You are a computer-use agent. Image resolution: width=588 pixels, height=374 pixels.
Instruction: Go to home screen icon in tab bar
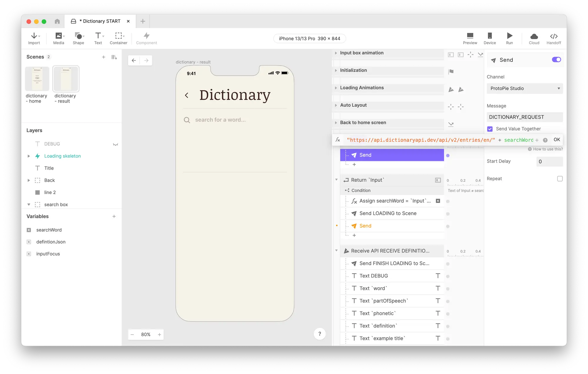[57, 21]
